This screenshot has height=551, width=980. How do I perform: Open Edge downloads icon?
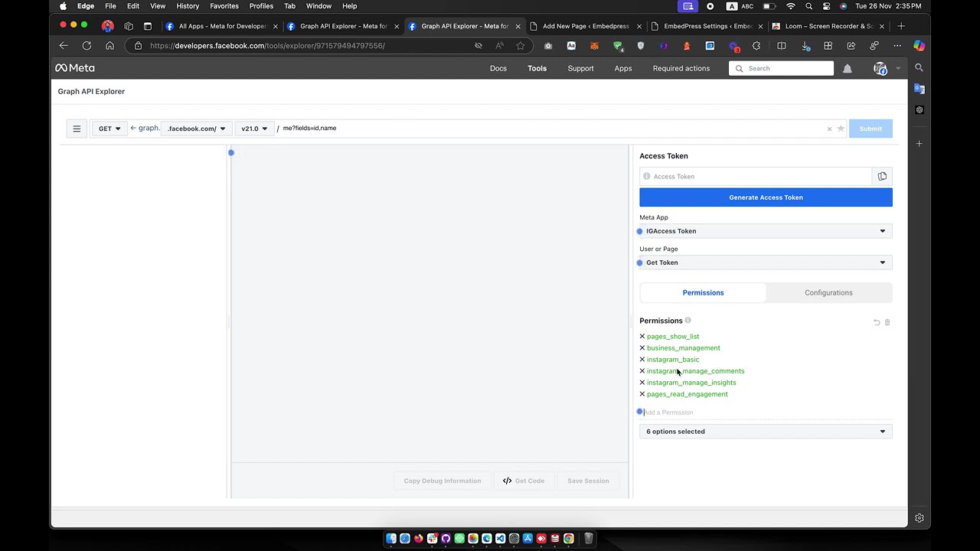click(805, 46)
